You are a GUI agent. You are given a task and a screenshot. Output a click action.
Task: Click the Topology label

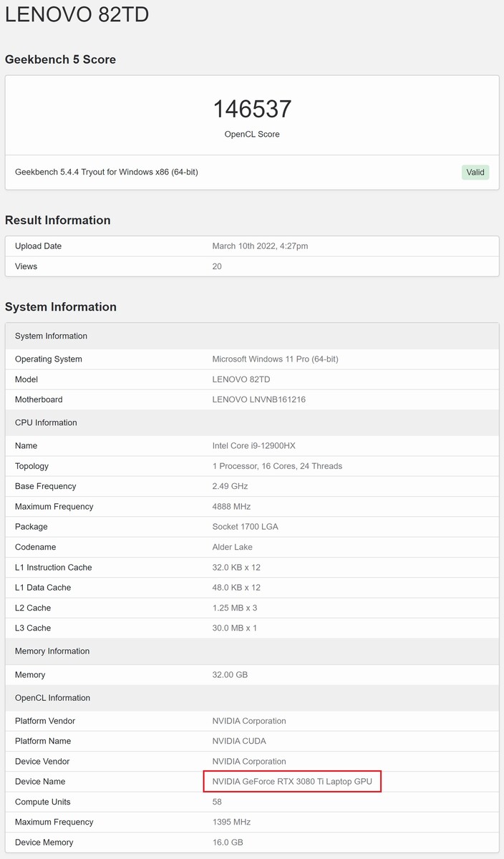(31, 466)
